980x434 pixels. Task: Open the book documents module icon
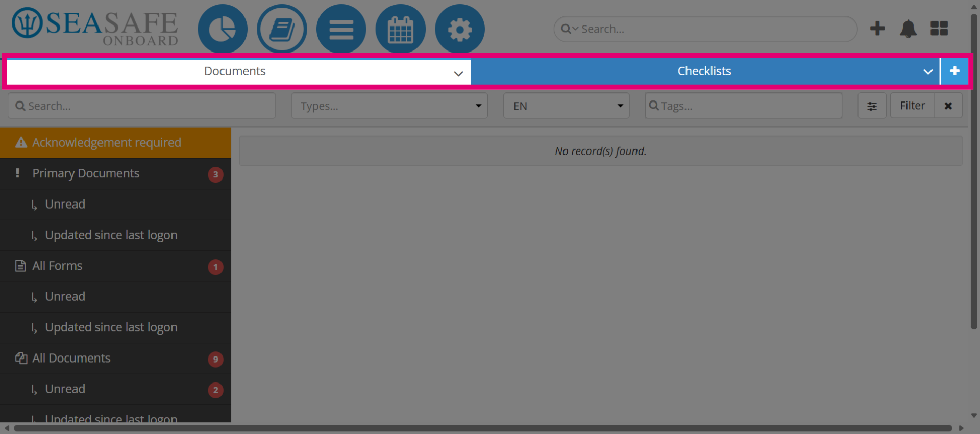282,29
